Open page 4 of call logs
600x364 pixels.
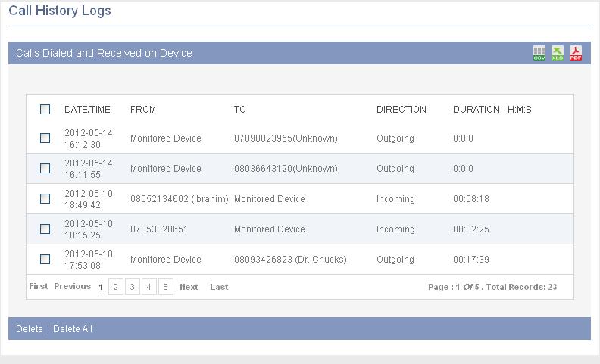pyautogui.click(x=148, y=287)
